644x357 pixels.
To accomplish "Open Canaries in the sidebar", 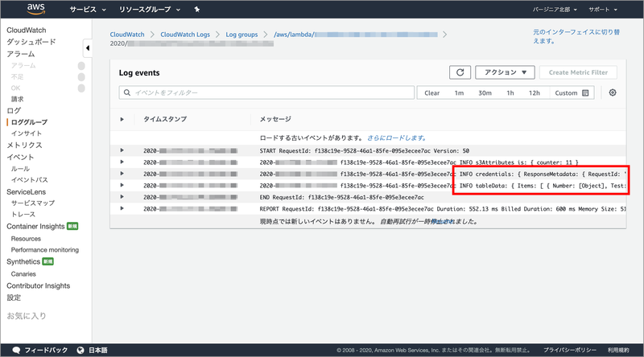I will coord(23,273).
